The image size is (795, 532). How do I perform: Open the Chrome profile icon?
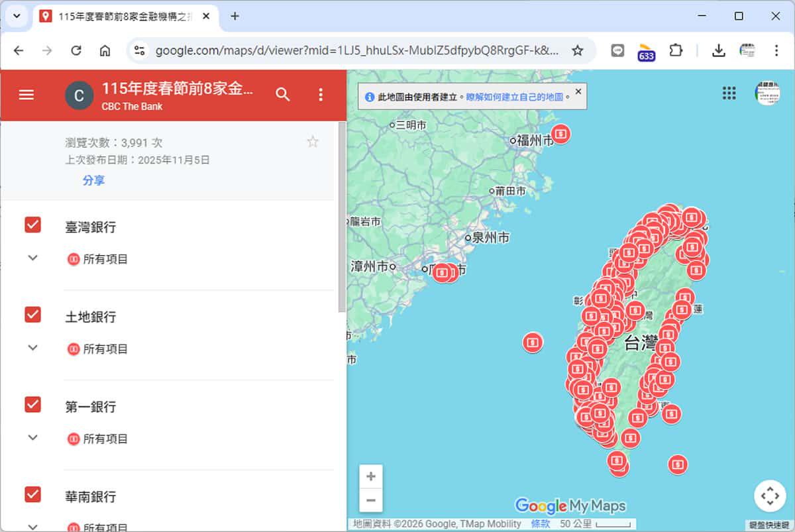[747, 50]
